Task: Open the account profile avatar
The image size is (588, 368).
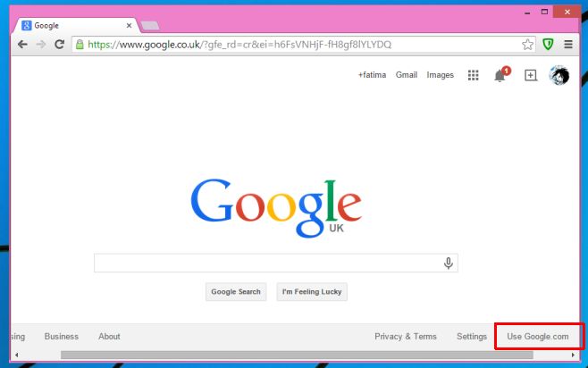Action: (559, 75)
